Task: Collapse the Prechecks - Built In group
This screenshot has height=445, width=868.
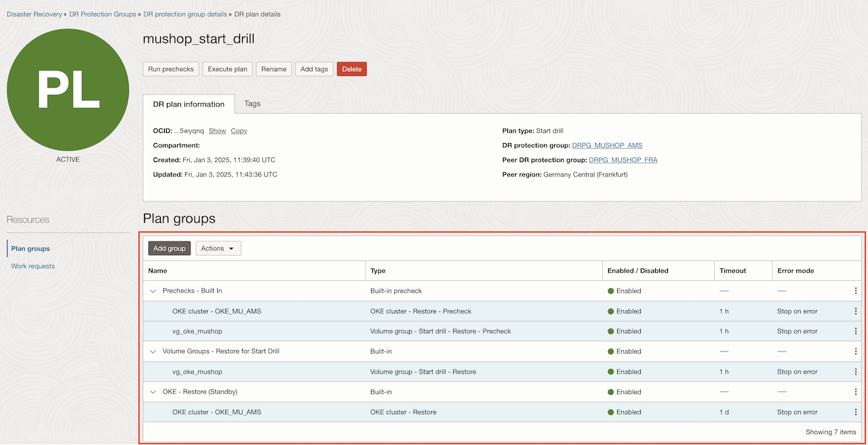Action: coord(153,291)
